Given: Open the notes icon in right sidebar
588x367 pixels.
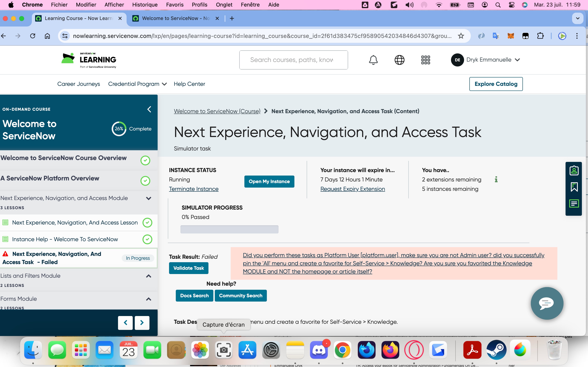Looking at the screenshot, I should 574,203.
